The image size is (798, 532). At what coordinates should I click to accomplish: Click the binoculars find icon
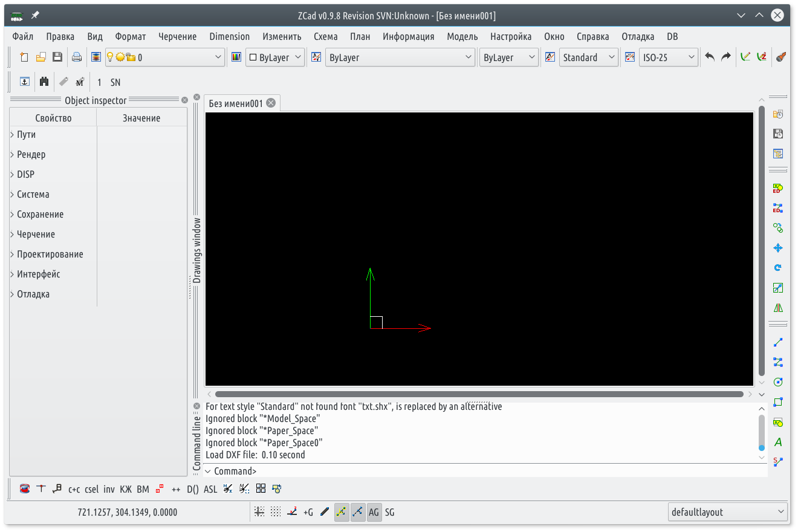tap(44, 82)
